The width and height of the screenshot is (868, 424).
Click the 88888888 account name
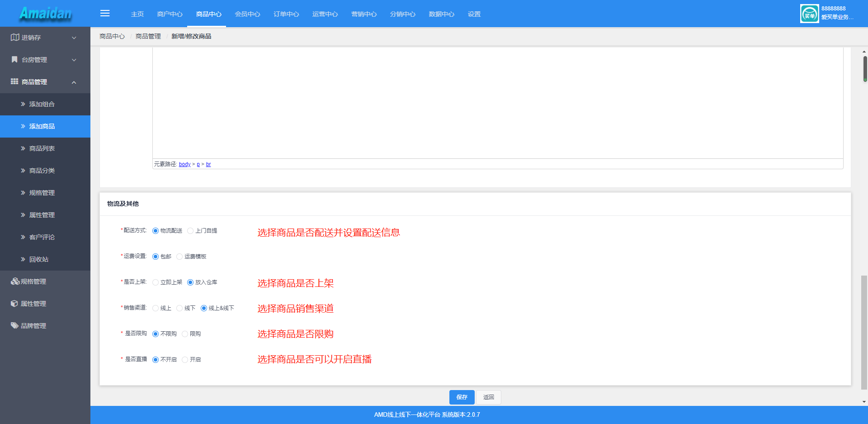(x=833, y=9)
